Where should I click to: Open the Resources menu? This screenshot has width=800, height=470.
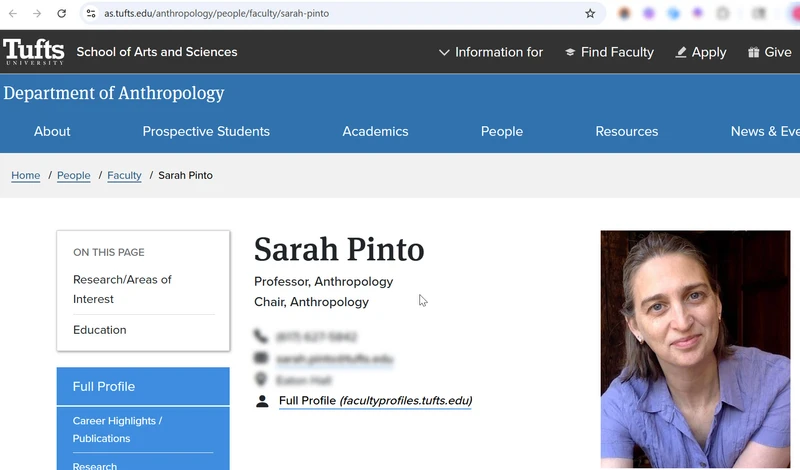627,131
